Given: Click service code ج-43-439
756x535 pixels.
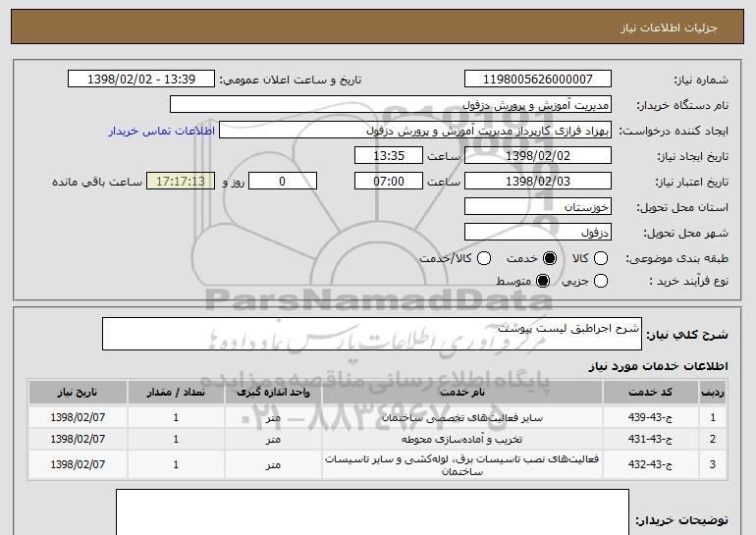Looking at the screenshot, I should point(650,417).
